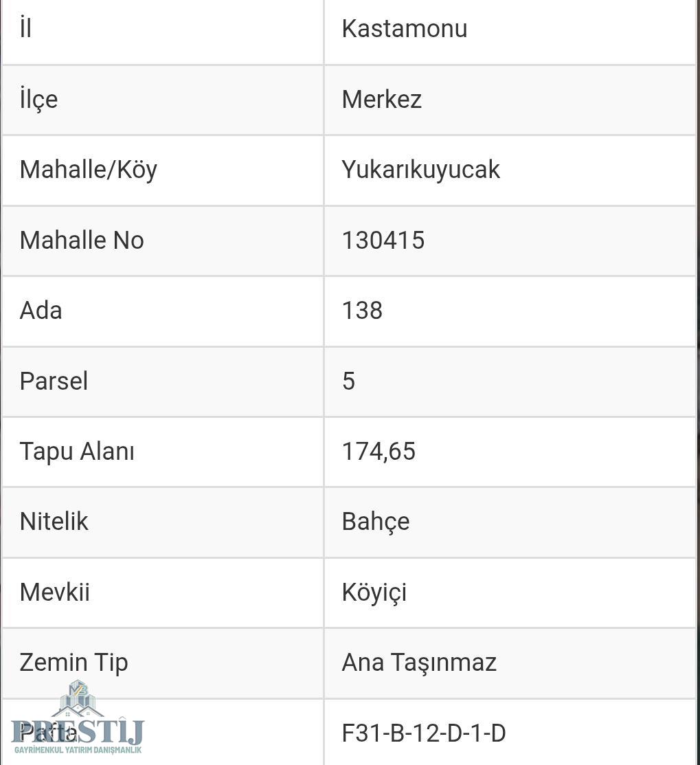Select the Mevkii value Köyiçi
Viewport: 700px width, 765px height.
click(374, 592)
